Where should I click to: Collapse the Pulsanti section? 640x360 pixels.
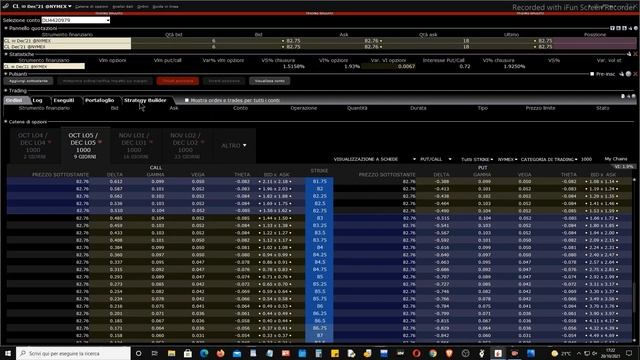pos(6,74)
